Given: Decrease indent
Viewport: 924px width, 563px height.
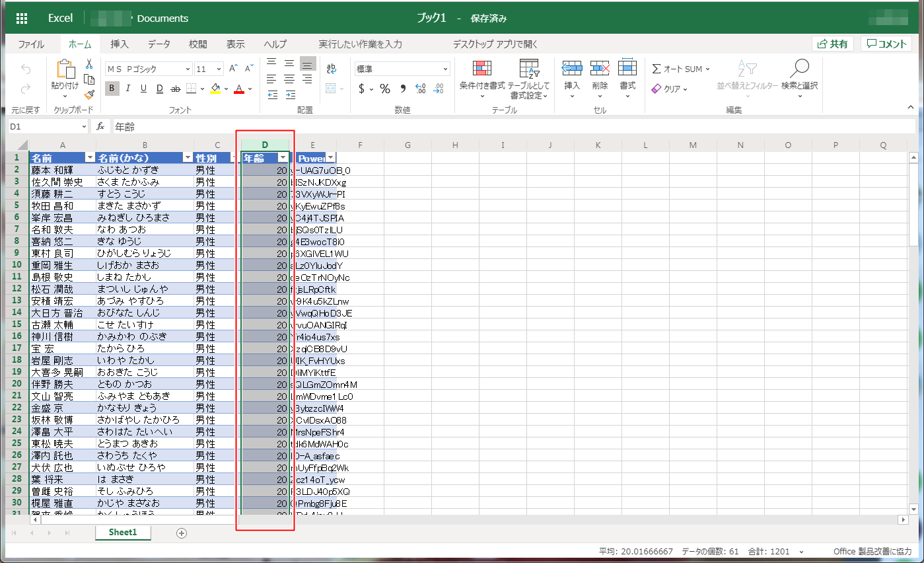Looking at the screenshot, I should coord(271,94).
